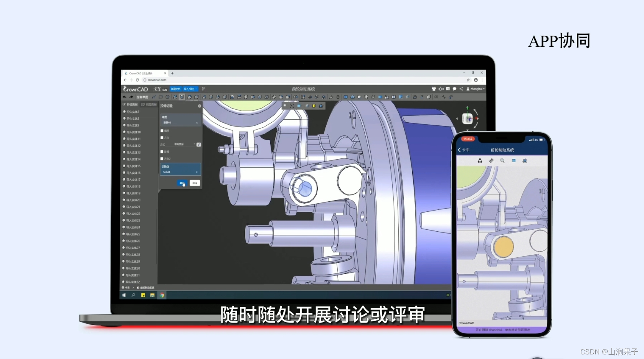
Task: Click the 卡车 breadcrumb at bottom
Action: [127, 288]
